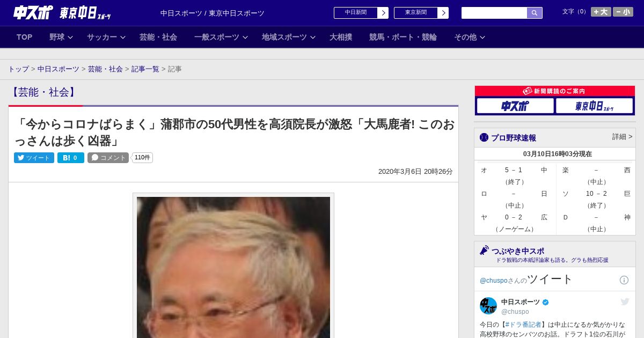
Task: Click the article photo thumbnail
Action: 233,267
